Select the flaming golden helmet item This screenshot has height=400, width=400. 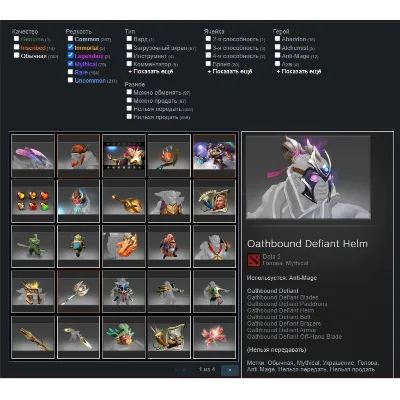pyautogui.click(x=33, y=292)
